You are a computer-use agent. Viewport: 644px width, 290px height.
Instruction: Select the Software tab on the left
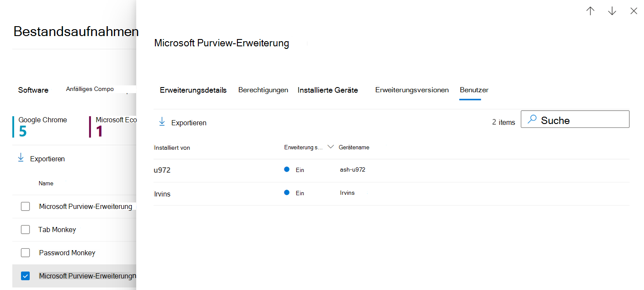click(33, 90)
